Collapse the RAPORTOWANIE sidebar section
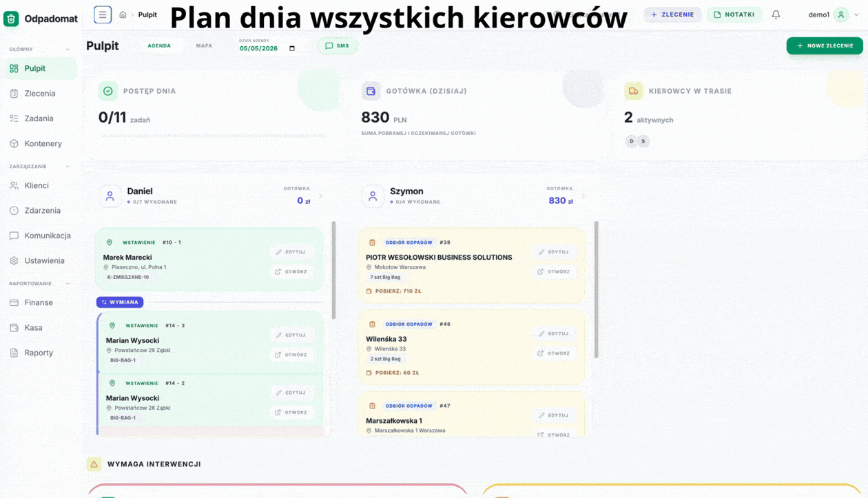This screenshot has height=498, width=868. (x=67, y=284)
